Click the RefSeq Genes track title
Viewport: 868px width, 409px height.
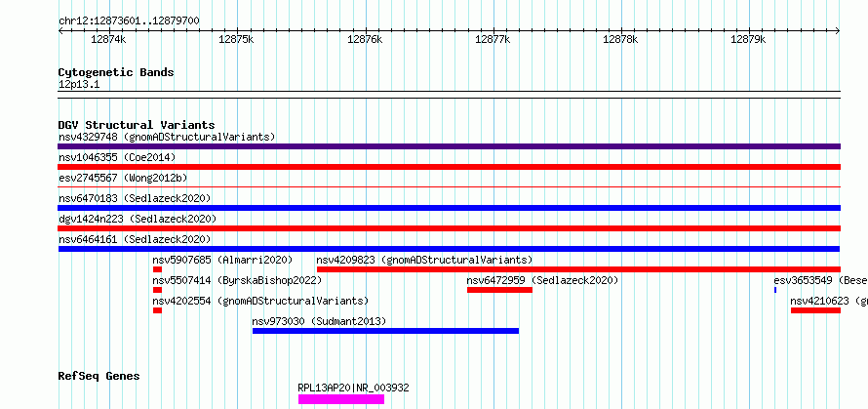tap(99, 377)
